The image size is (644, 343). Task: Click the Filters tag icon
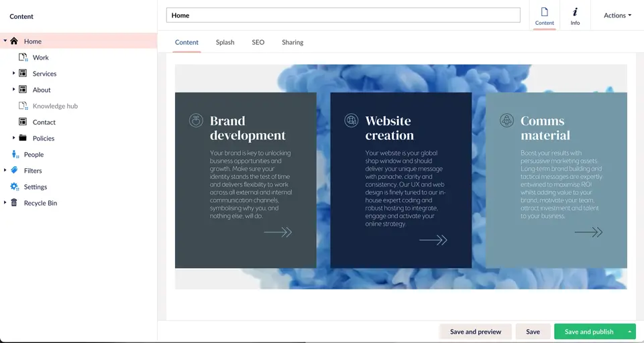[x=14, y=171]
